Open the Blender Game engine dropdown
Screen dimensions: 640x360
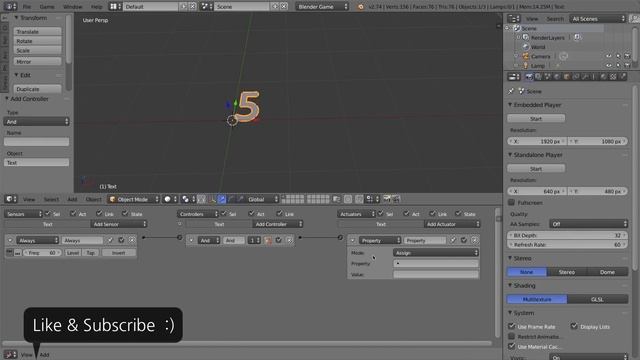[x=322, y=7]
